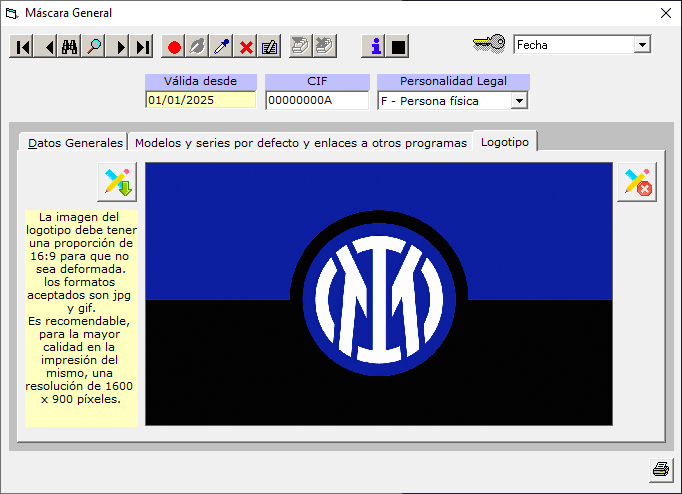Click the red circle new record icon
The image size is (682, 494).
pyautogui.click(x=174, y=47)
